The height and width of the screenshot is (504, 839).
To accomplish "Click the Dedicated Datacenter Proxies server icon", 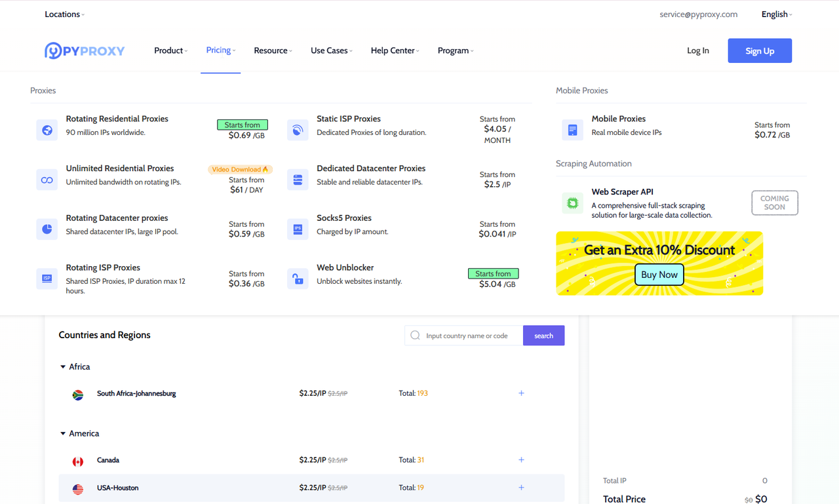I will (298, 180).
